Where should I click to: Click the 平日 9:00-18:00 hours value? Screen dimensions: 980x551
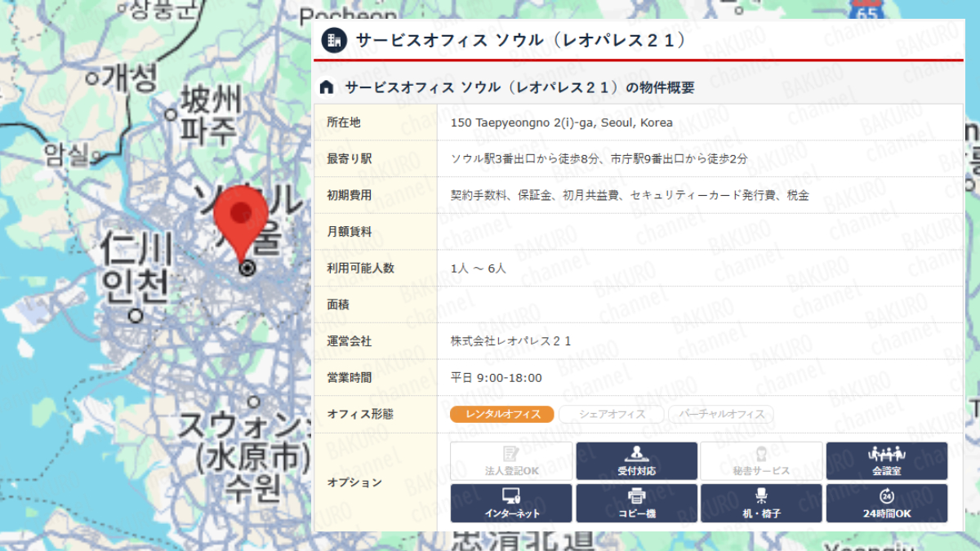tap(497, 378)
